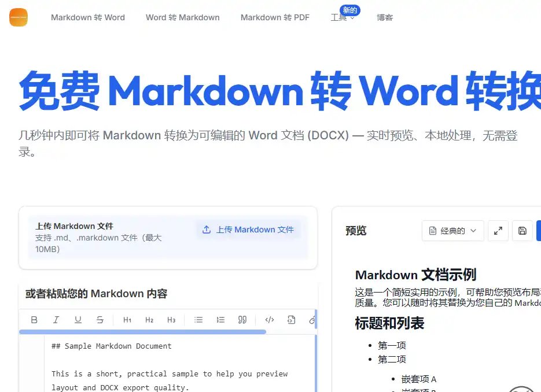Click the 支持 .md、.markdown 文件 hint text

[98, 243]
